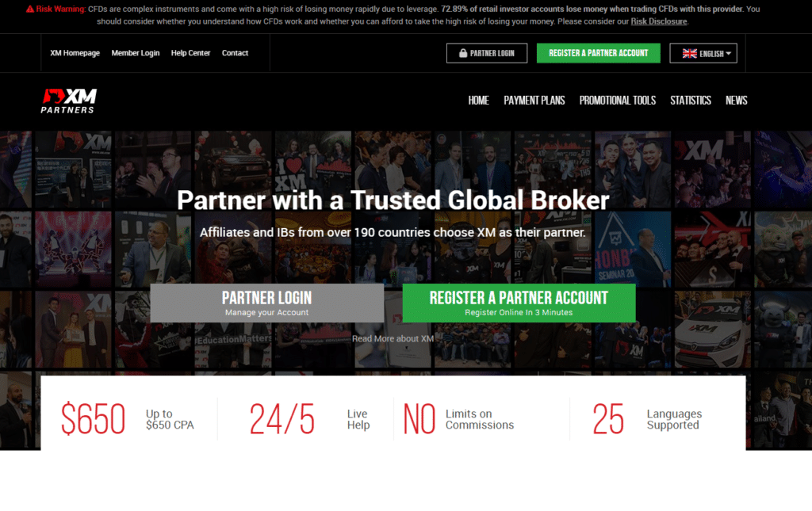Follow the Risk Disclosure link
This screenshot has height=511, width=812.
(x=658, y=21)
